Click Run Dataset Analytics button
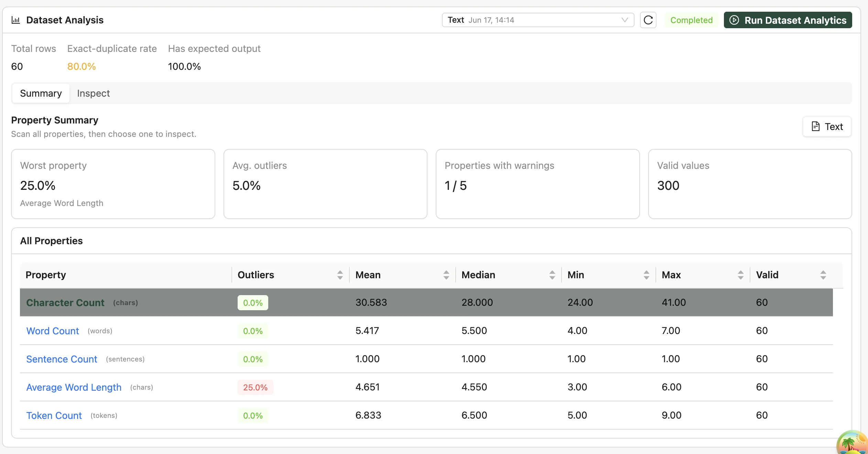This screenshot has width=868, height=454. tap(788, 20)
